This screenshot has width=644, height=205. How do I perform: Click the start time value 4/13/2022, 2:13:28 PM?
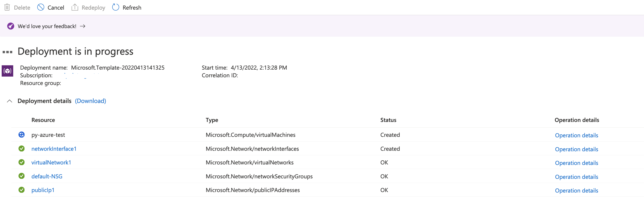click(x=259, y=68)
